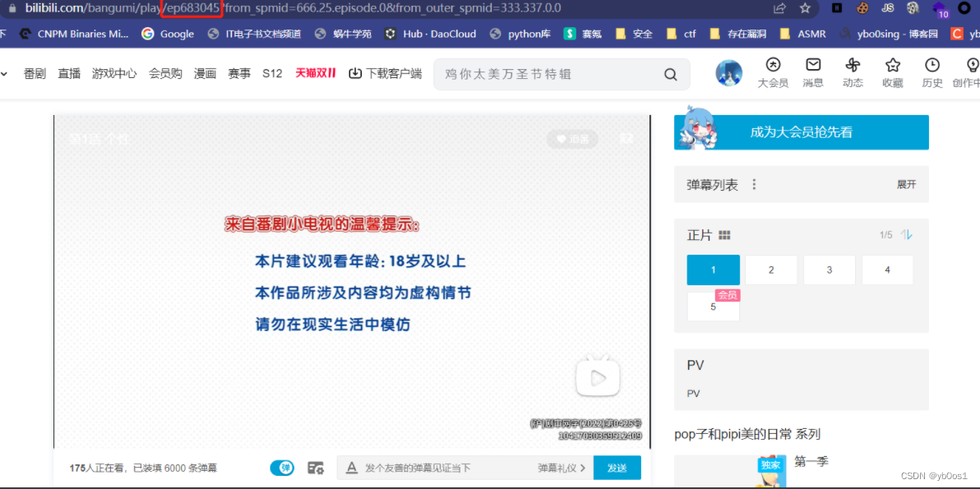The height and width of the screenshot is (489, 980).
Task: Open 漫画 in the navigation
Action: (205, 74)
